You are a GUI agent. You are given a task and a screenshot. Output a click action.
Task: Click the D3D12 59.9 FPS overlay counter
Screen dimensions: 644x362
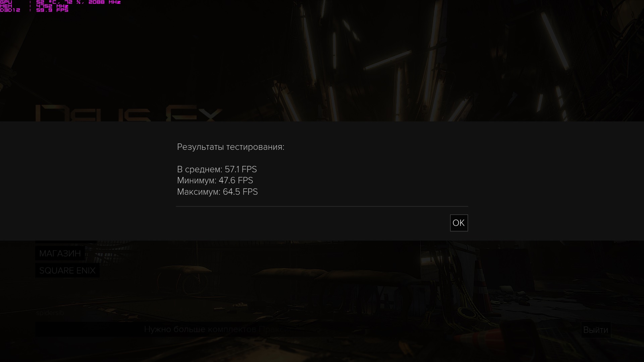point(34,10)
